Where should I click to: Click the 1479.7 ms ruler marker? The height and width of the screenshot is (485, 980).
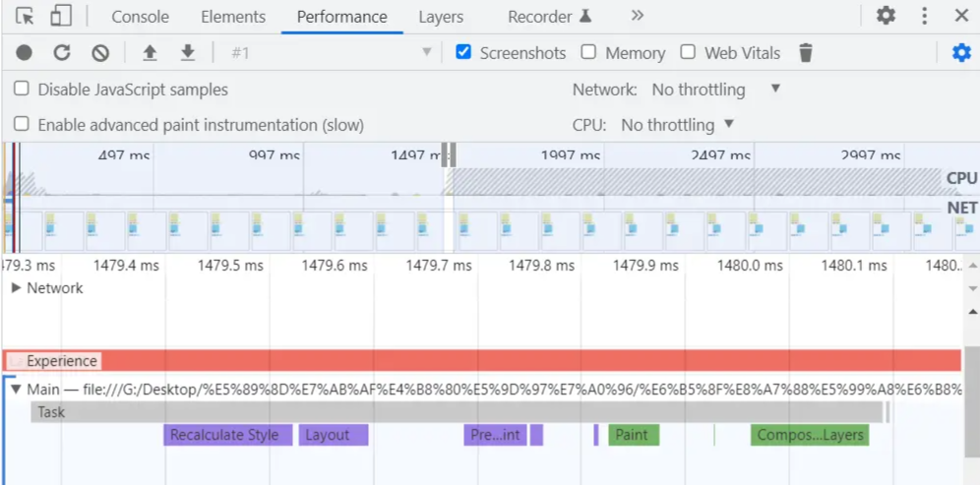click(x=438, y=266)
